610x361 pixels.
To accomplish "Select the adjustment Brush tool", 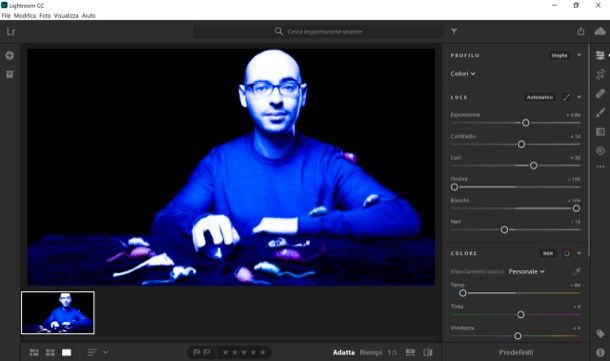I will [600, 113].
